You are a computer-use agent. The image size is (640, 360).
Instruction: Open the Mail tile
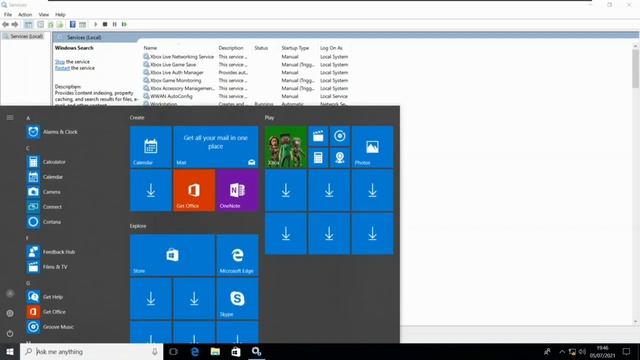pos(216,147)
